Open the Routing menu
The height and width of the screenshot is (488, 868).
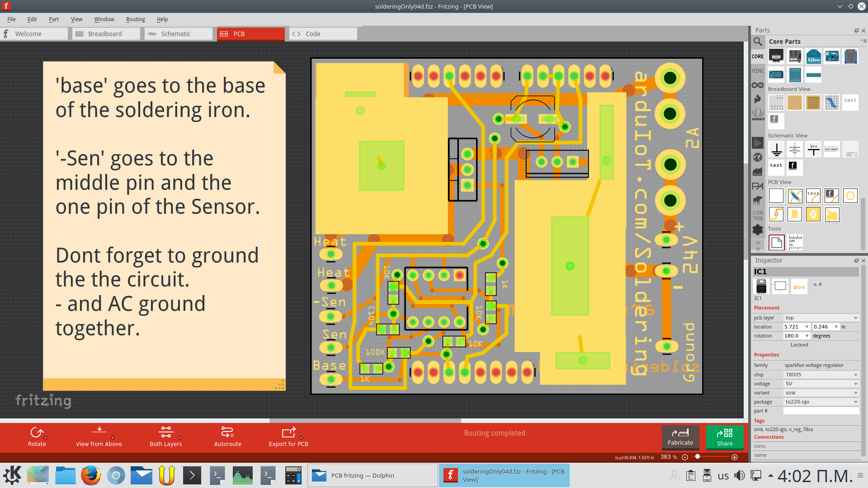[x=135, y=19]
